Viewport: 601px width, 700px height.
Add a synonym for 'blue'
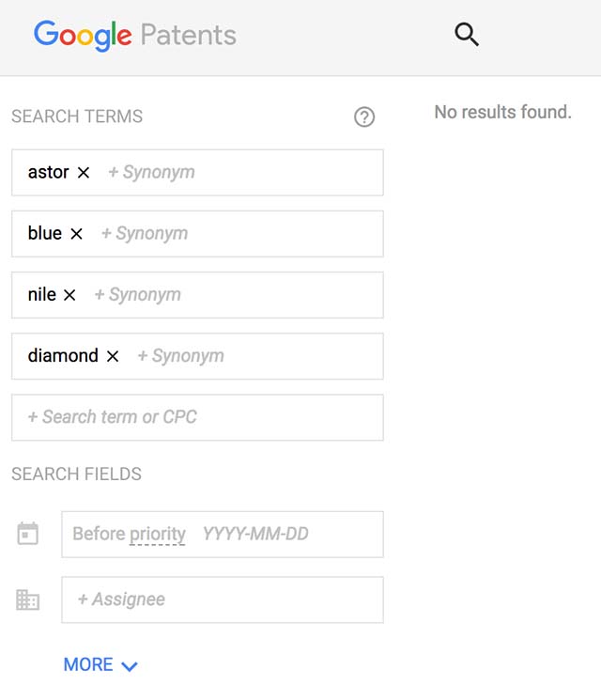point(145,233)
